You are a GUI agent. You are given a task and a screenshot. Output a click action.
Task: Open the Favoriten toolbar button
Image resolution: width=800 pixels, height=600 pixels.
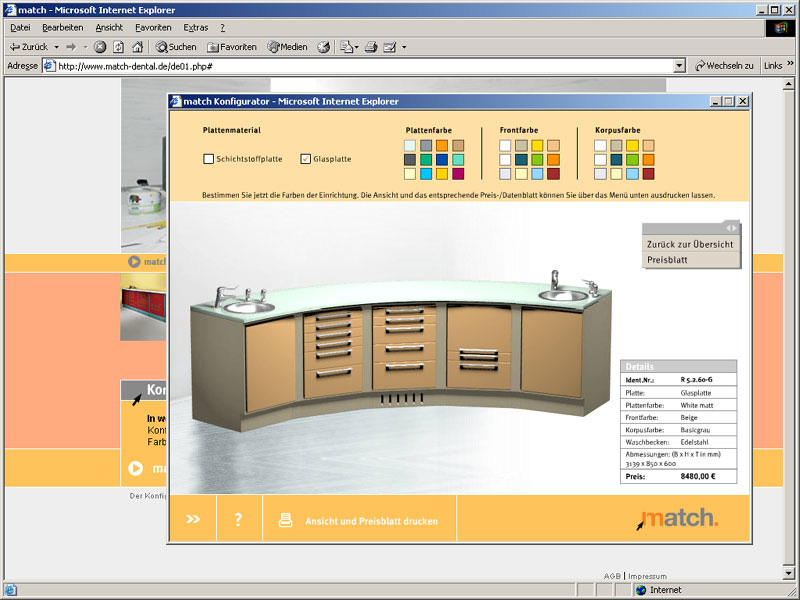point(232,47)
